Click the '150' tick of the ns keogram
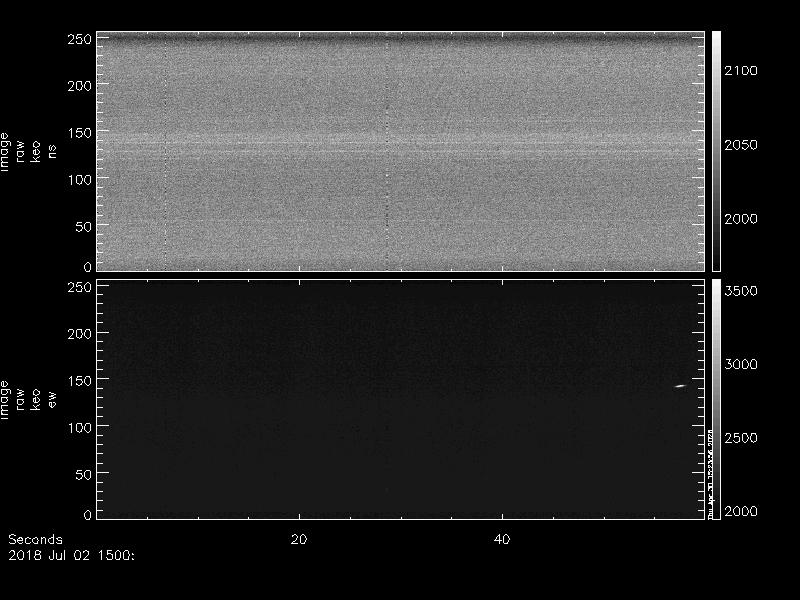Image resolution: width=800 pixels, height=600 pixels. tap(80, 133)
